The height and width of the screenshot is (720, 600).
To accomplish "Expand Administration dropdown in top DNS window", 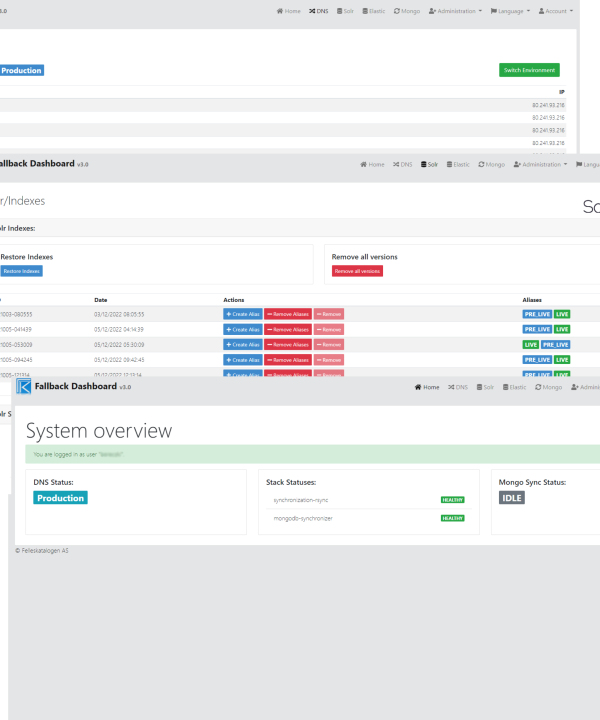I will point(455,11).
